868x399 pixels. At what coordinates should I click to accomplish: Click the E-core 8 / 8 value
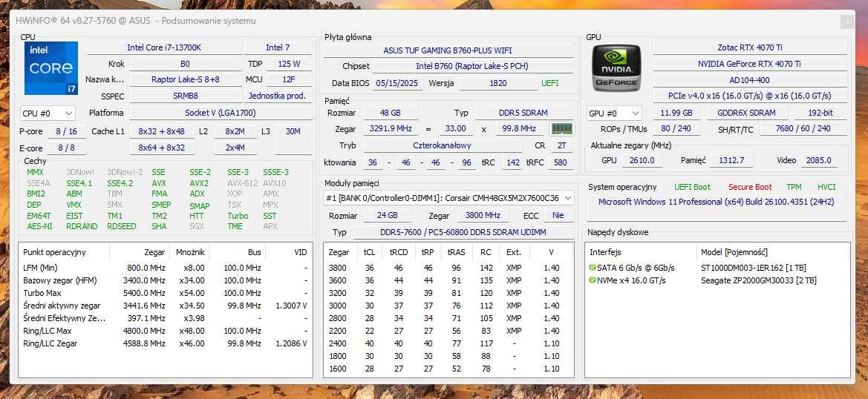(x=66, y=148)
